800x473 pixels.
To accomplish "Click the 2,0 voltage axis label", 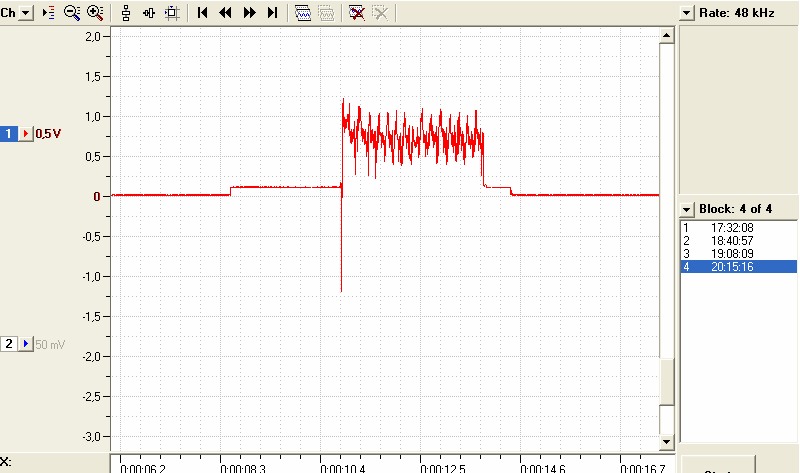I will click(93, 36).
